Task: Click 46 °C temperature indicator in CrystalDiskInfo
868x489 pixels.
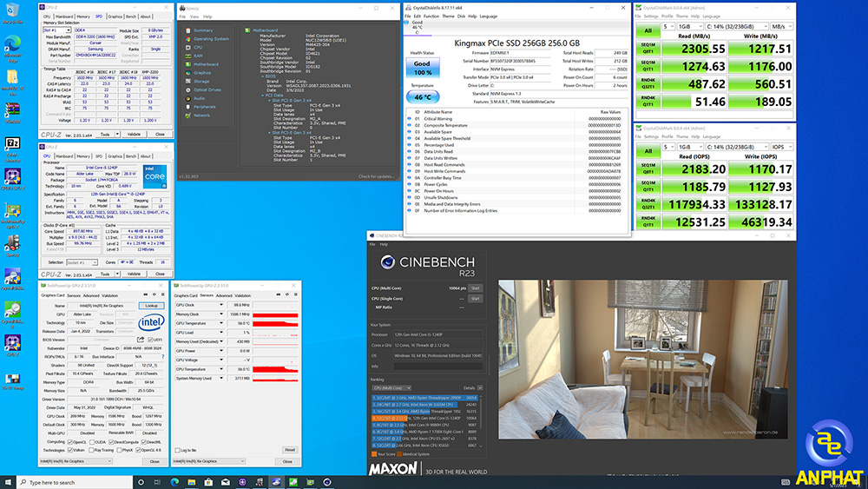Action: (423, 97)
